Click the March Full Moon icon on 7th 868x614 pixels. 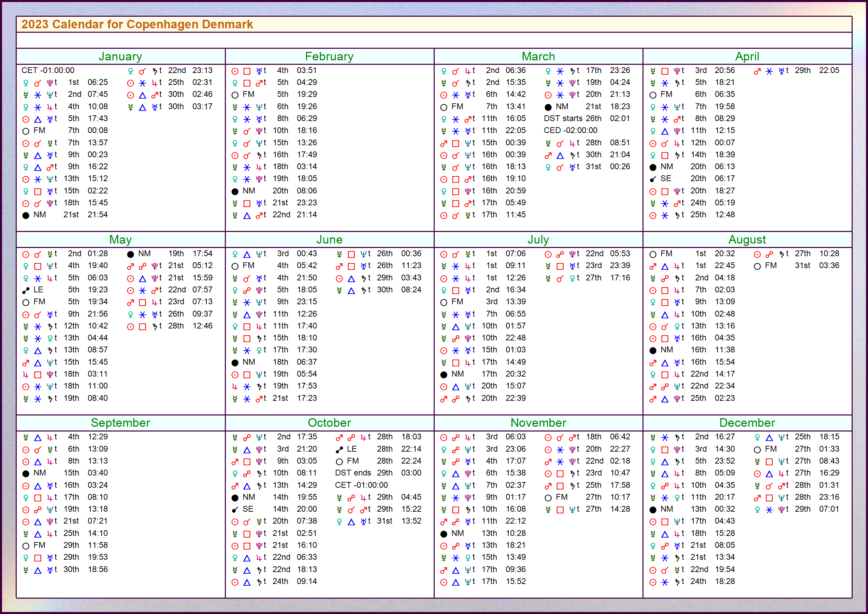(x=444, y=107)
